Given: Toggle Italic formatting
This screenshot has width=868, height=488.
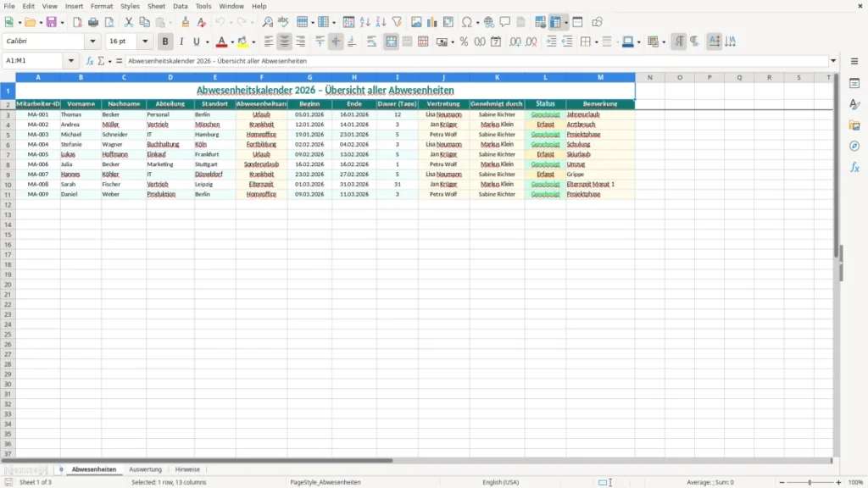Looking at the screenshot, I should click(181, 42).
